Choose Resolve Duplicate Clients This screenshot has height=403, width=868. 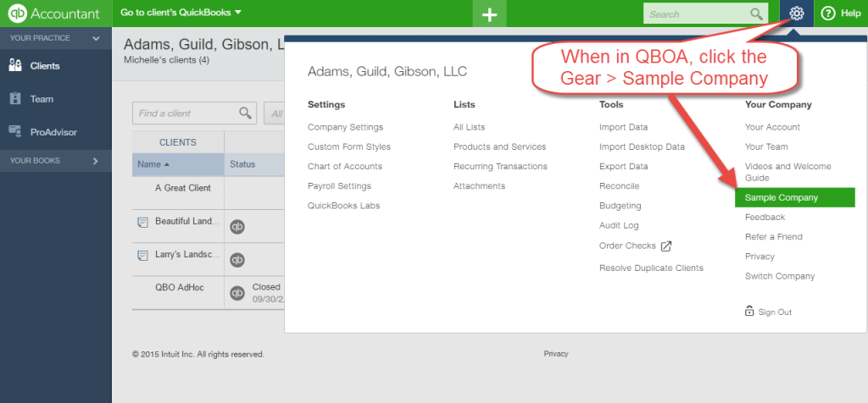click(x=652, y=268)
